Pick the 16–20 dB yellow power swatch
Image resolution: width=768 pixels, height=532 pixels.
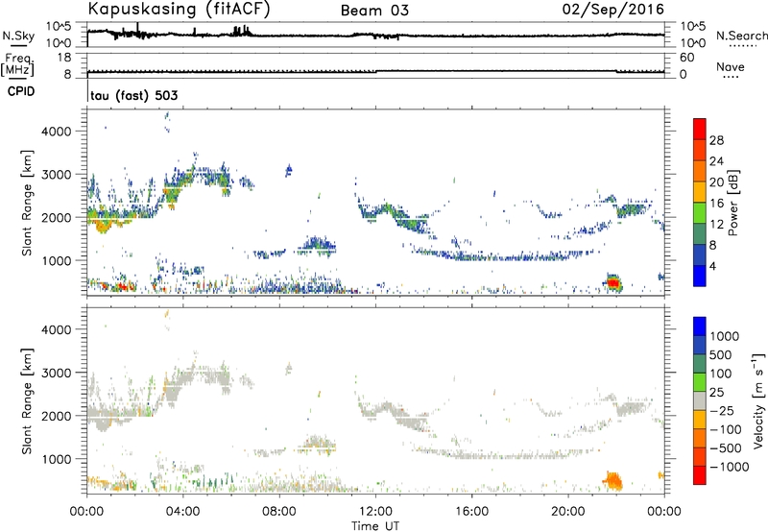pyautogui.click(x=700, y=192)
